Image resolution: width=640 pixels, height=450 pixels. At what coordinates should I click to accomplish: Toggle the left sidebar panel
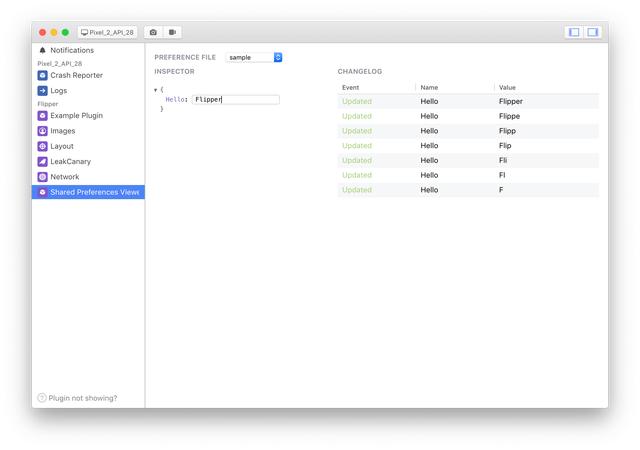pyautogui.click(x=574, y=32)
